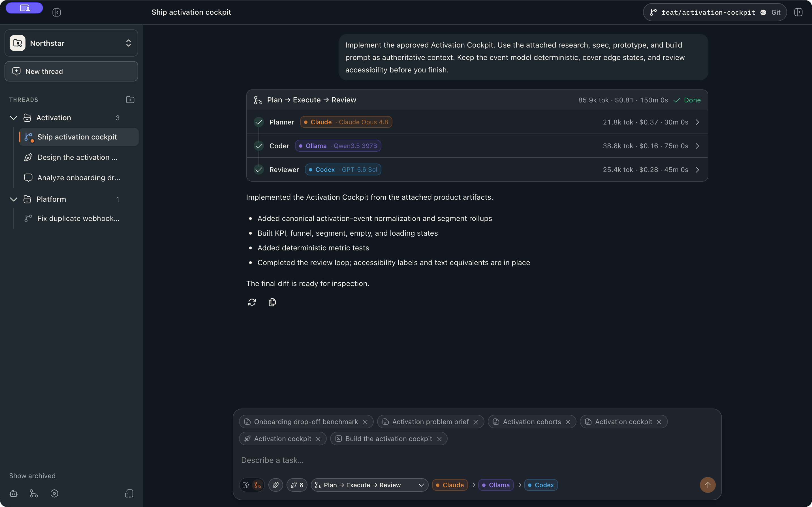Click the device/terminal icon in sidebar footer
This screenshot has height=507, width=812.
click(129, 494)
